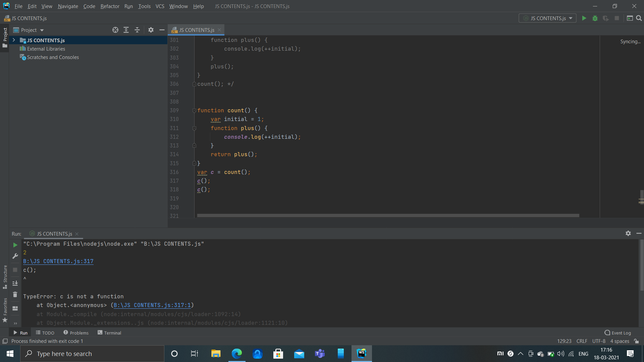Click B:\JS CONTENTS.js:317 link in console
The height and width of the screenshot is (362, 644).
58,261
